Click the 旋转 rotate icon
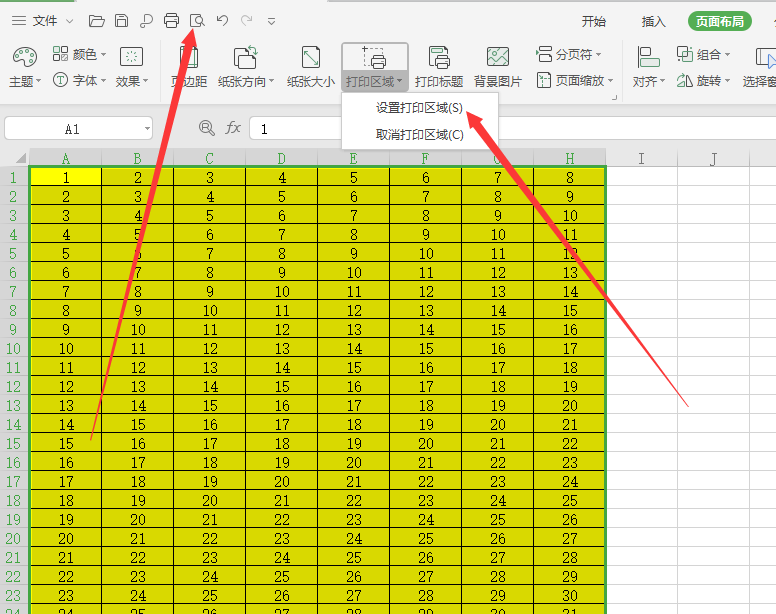This screenshot has width=776, height=614. [684, 80]
